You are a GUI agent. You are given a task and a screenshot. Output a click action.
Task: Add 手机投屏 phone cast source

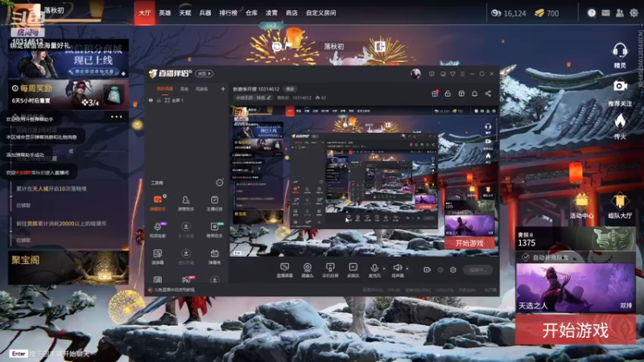330,270
